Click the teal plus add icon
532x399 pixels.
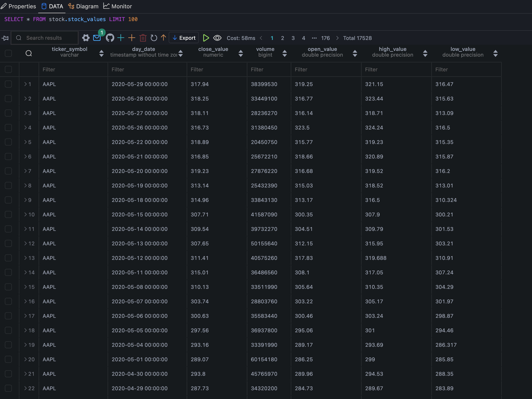point(121,38)
